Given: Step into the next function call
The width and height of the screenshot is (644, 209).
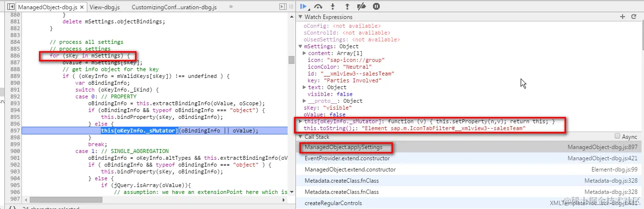Looking at the screenshot, I should (x=333, y=6).
